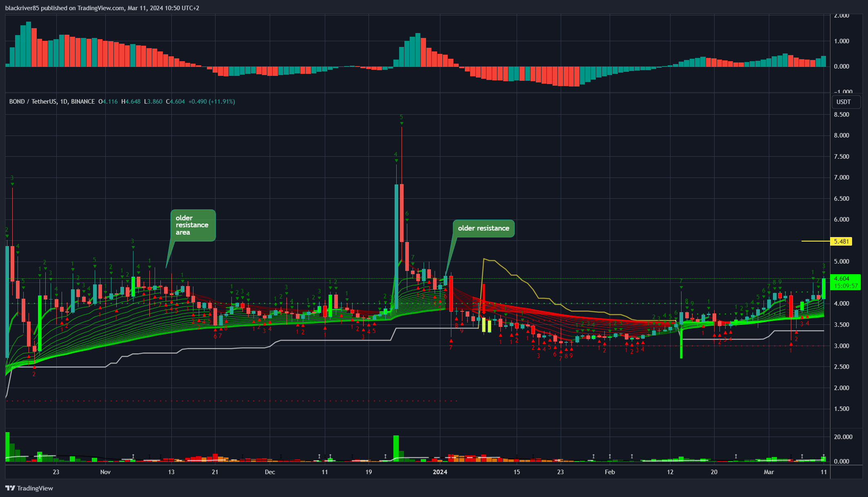Click the Feb label on time axis
The width and height of the screenshot is (868, 497).
click(x=610, y=472)
